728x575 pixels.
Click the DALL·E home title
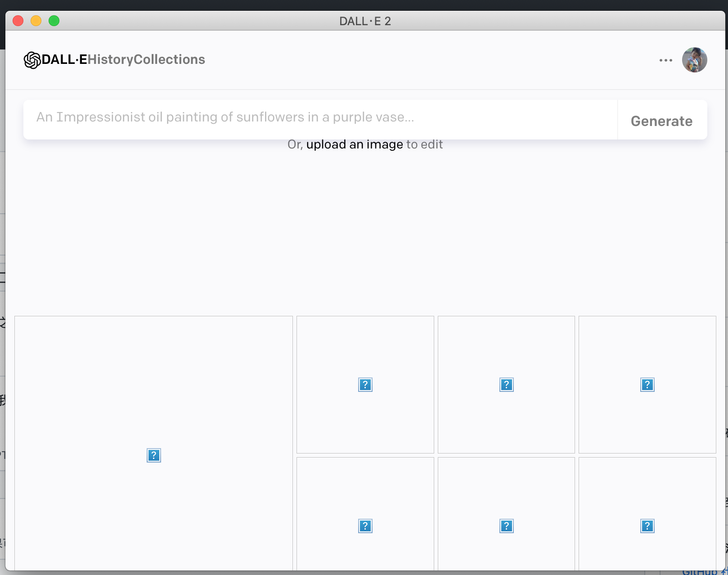pos(64,59)
